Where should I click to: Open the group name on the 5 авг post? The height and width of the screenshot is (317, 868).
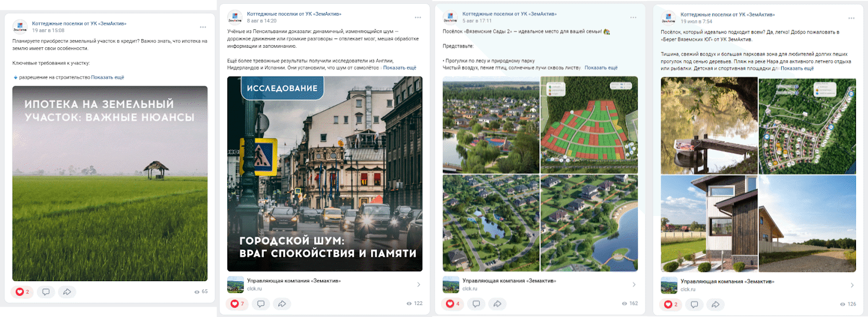click(509, 14)
